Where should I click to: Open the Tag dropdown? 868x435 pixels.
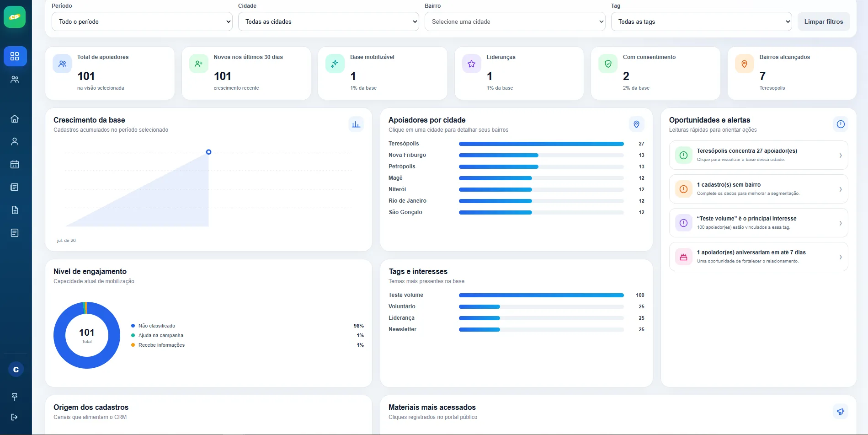point(701,21)
